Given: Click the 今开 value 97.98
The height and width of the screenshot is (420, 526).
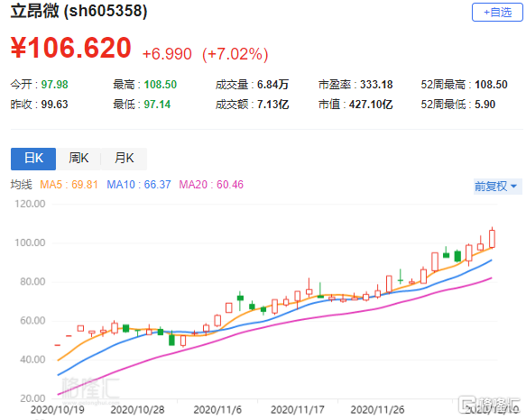Looking at the screenshot, I should 54,85.
